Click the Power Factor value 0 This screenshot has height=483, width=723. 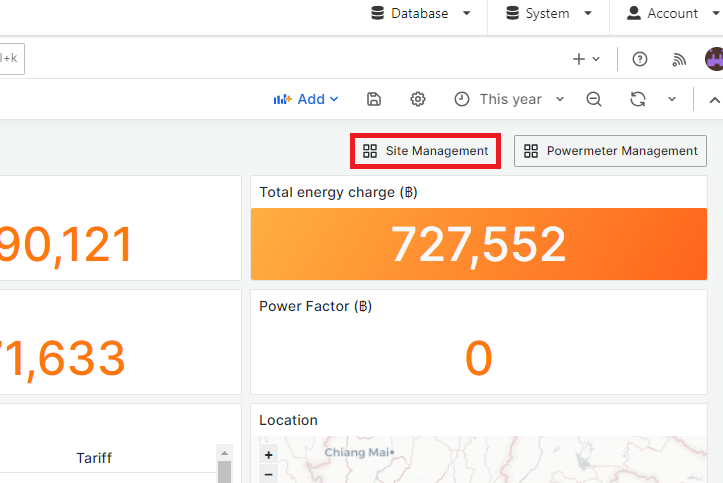[479, 358]
